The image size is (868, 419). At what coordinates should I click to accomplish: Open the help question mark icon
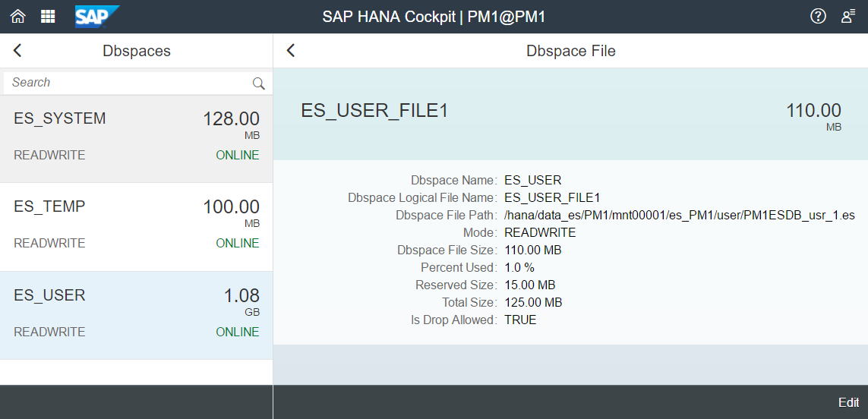[x=818, y=17]
